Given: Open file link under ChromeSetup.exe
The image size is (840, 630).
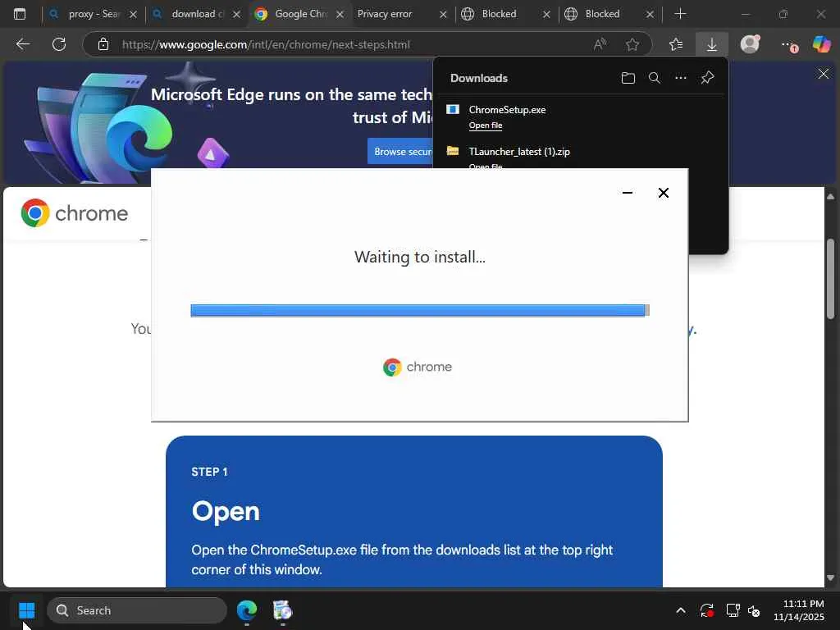Looking at the screenshot, I should coord(486,126).
